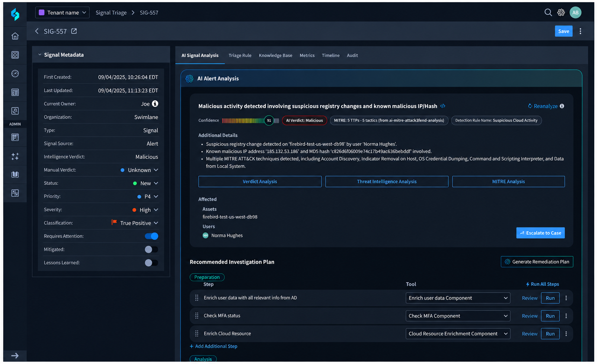Screen dimensions: 598x364
Task: Grab drag handle of Enrich Cloud Resource step
Action: [x=197, y=334]
